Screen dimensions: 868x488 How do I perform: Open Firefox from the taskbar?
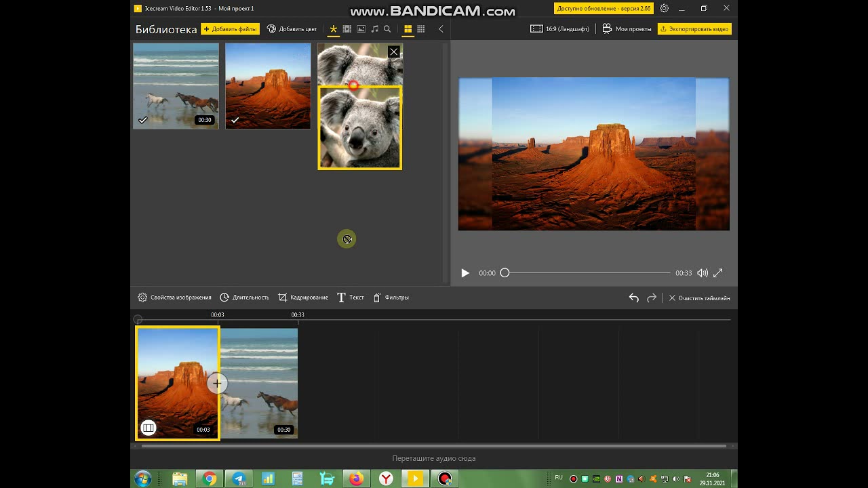356,479
